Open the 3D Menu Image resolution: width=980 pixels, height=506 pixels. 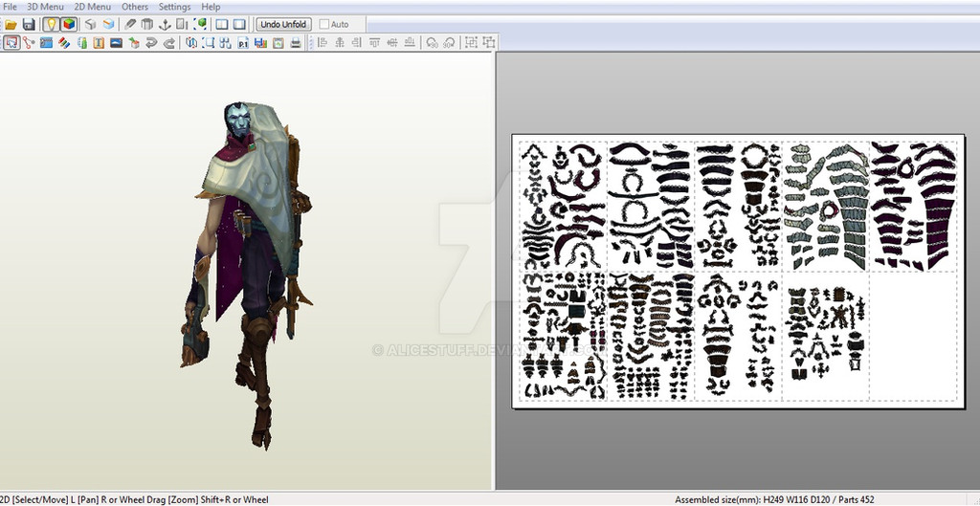[45, 7]
